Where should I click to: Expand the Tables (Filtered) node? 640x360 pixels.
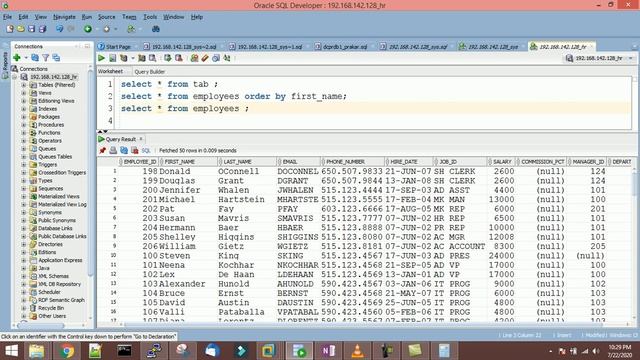tap(24, 85)
